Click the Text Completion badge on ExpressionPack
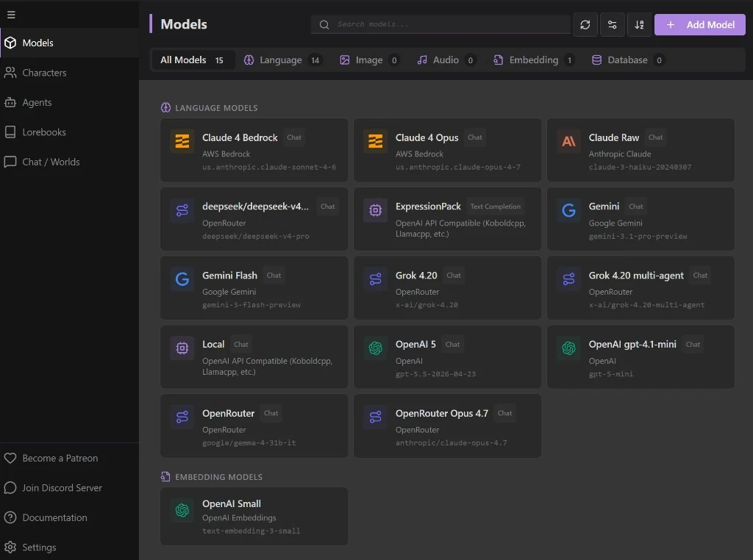The width and height of the screenshot is (753, 560). coord(495,207)
